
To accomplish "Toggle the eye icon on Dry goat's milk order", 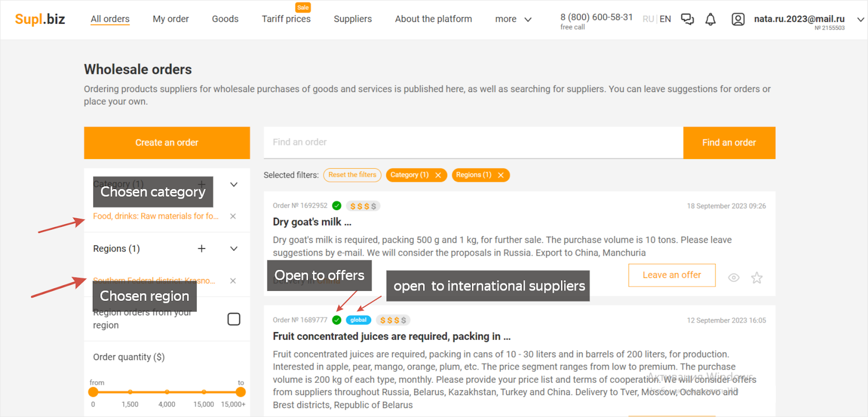I will [x=733, y=278].
